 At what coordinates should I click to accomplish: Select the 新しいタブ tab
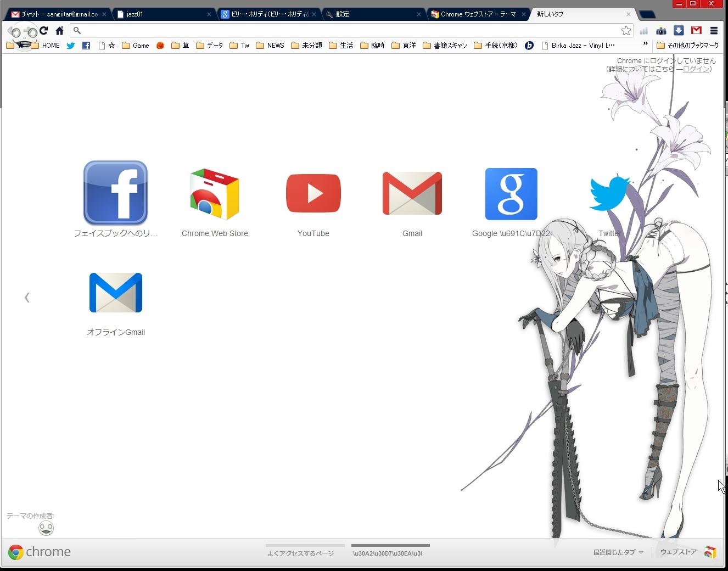click(583, 14)
